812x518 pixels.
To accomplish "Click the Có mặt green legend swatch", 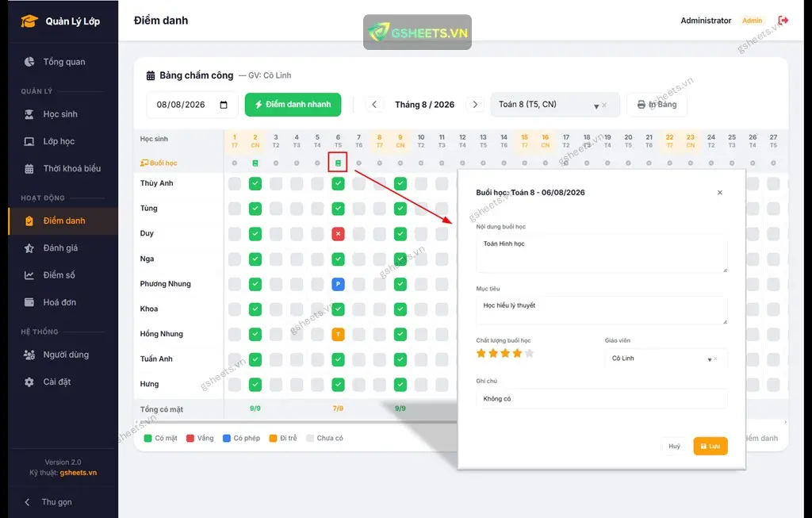I will [147, 438].
